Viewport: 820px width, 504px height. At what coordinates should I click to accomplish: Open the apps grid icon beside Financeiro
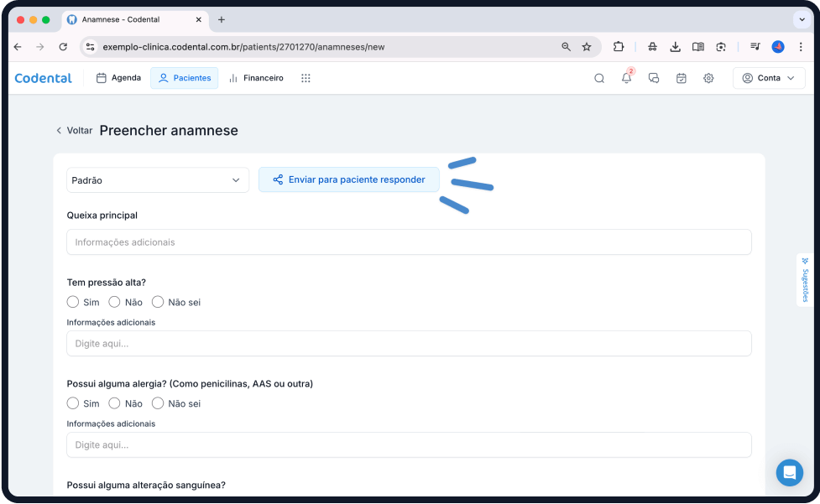tap(306, 78)
